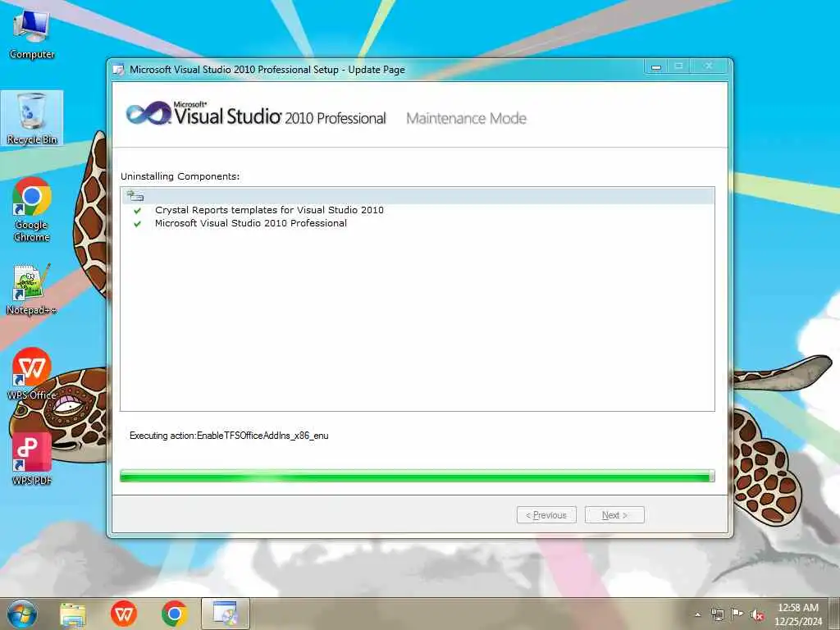Open the Action Center flag icon
840x630 pixels.
coord(737,614)
